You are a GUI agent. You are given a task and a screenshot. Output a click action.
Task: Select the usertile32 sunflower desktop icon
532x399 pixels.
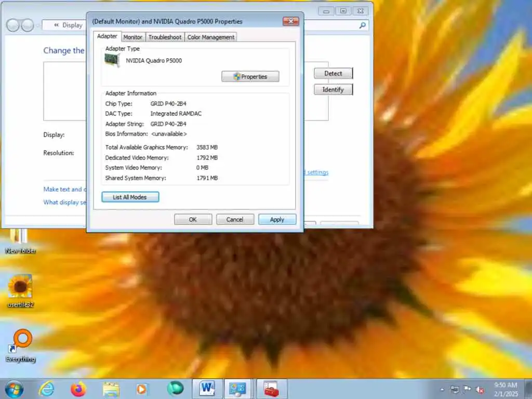pyautogui.click(x=20, y=291)
